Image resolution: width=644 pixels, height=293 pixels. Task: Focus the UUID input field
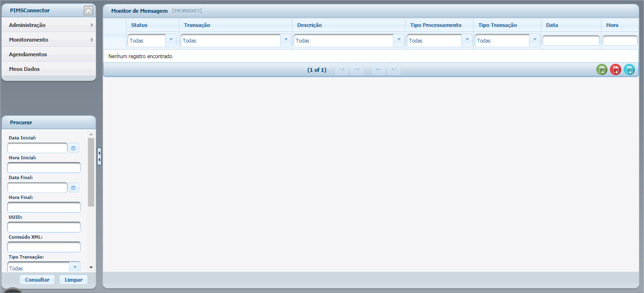tap(44, 227)
